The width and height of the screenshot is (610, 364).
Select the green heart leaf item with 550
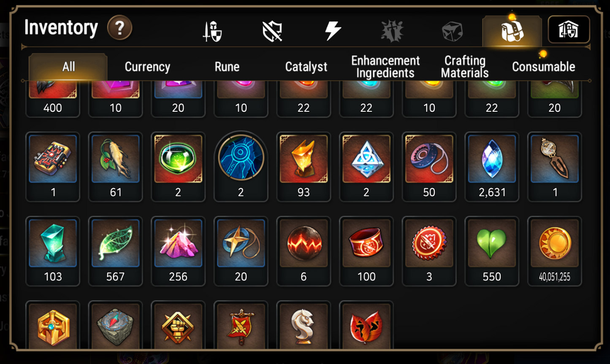[x=492, y=251]
